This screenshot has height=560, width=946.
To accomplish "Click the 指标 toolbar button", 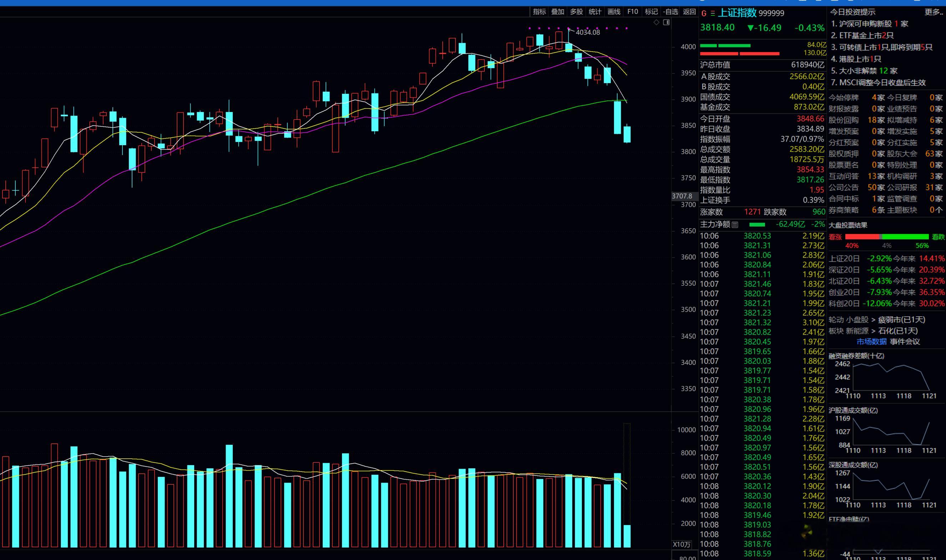I will pyautogui.click(x=539, y=12).
